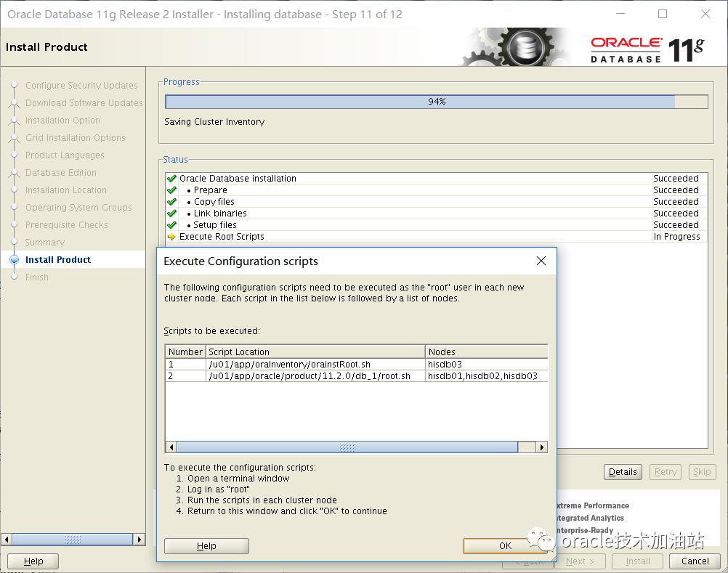Click green check next to Oracle Database installation
This screenshot has width=728, height=573.
coord(171,178)
